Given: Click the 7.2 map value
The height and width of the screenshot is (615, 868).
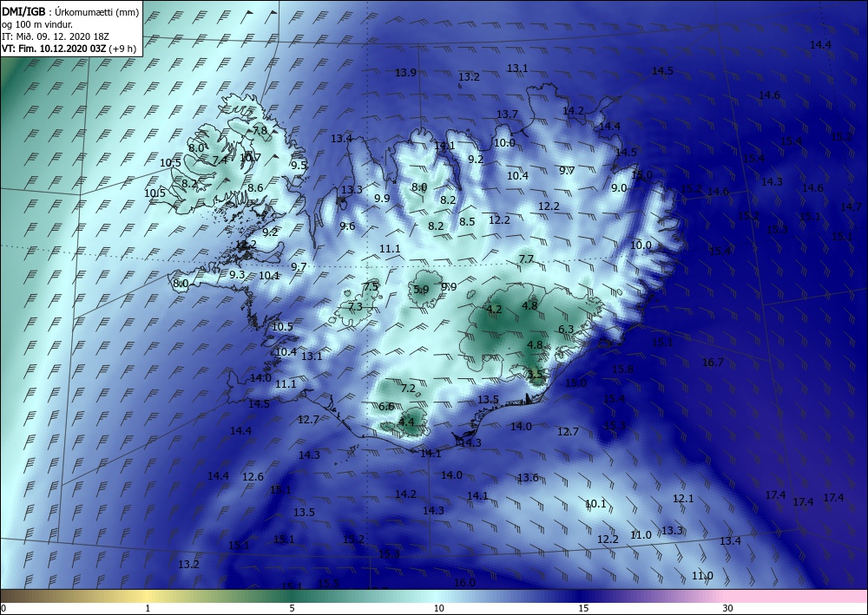Looking at the screenshot, I should (408, 389).
